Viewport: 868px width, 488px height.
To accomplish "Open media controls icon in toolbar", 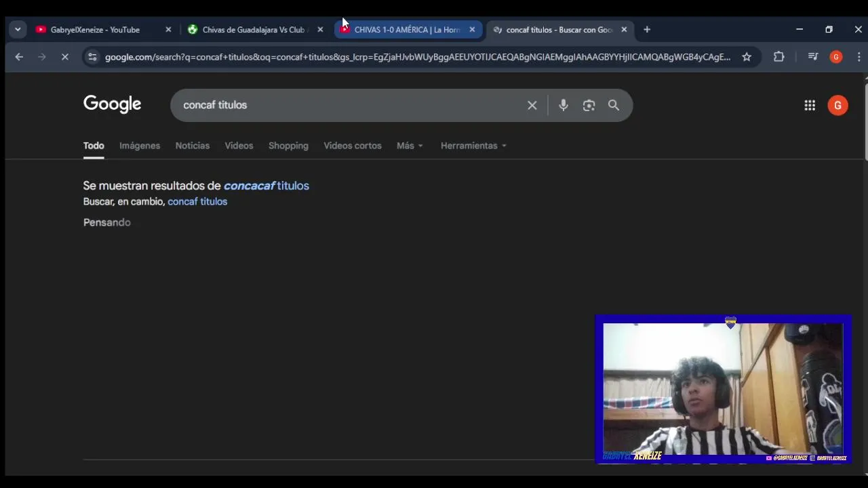I will pyautogui.click(x=813, y=57).
